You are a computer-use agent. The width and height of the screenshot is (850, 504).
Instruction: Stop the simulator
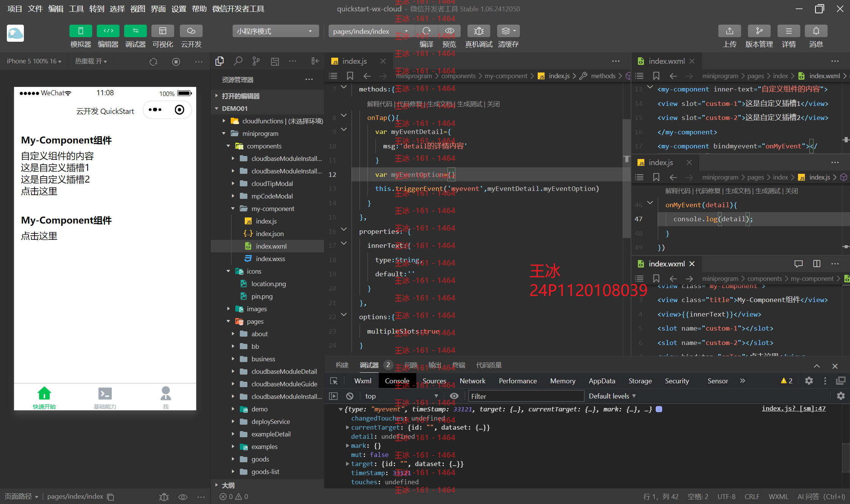[x=176, y=61]
